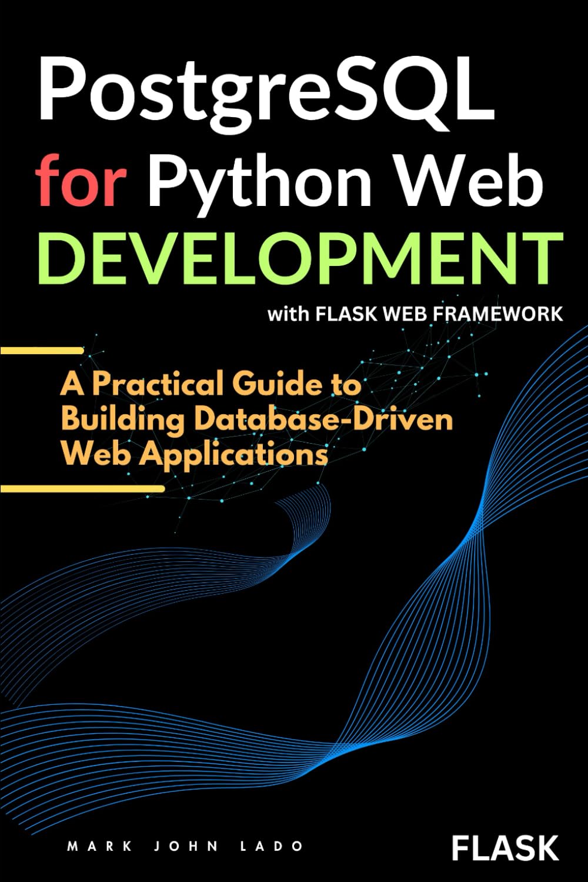
Task: Click author name "MARK JOHN LADO"
Action: pos(185,846)
